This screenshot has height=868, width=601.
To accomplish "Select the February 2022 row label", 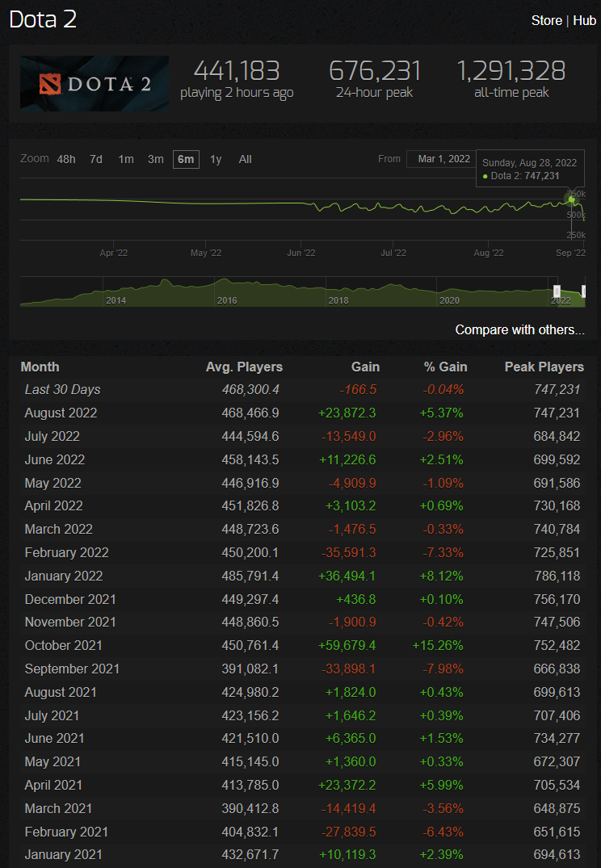I will [66, 552].
